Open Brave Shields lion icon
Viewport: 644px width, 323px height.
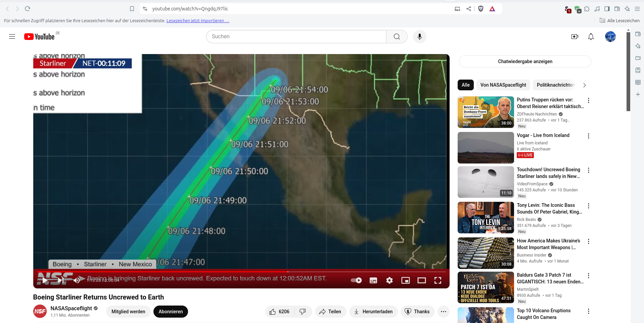481,9
